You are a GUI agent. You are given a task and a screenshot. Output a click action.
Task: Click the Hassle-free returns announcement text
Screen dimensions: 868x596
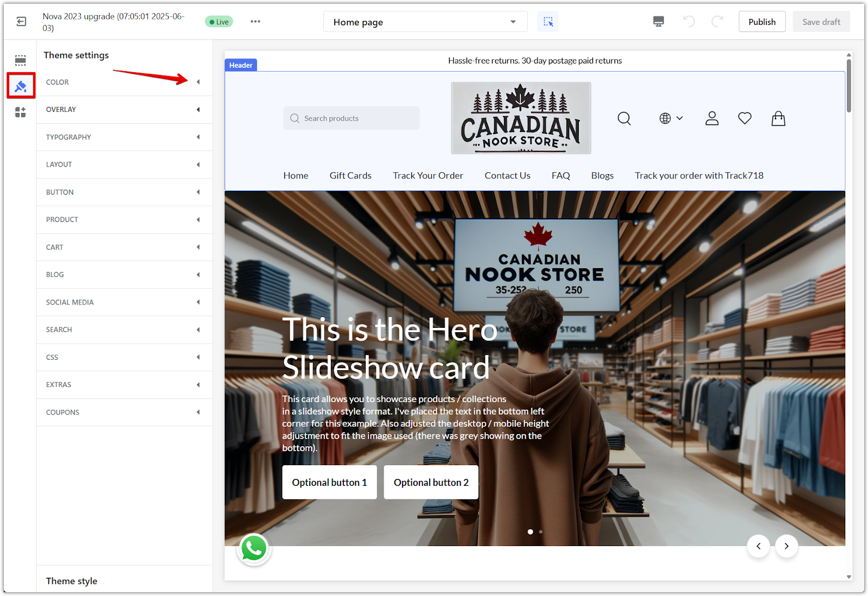coord(535,61)
